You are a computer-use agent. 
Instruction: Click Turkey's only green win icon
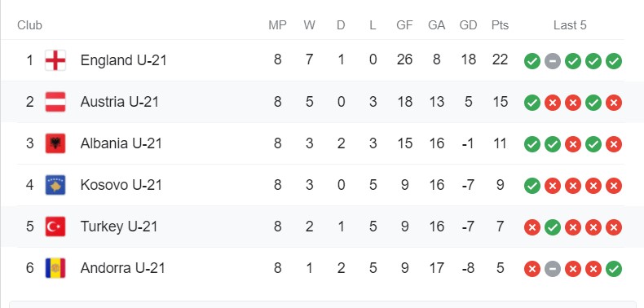tap(553, 227)
